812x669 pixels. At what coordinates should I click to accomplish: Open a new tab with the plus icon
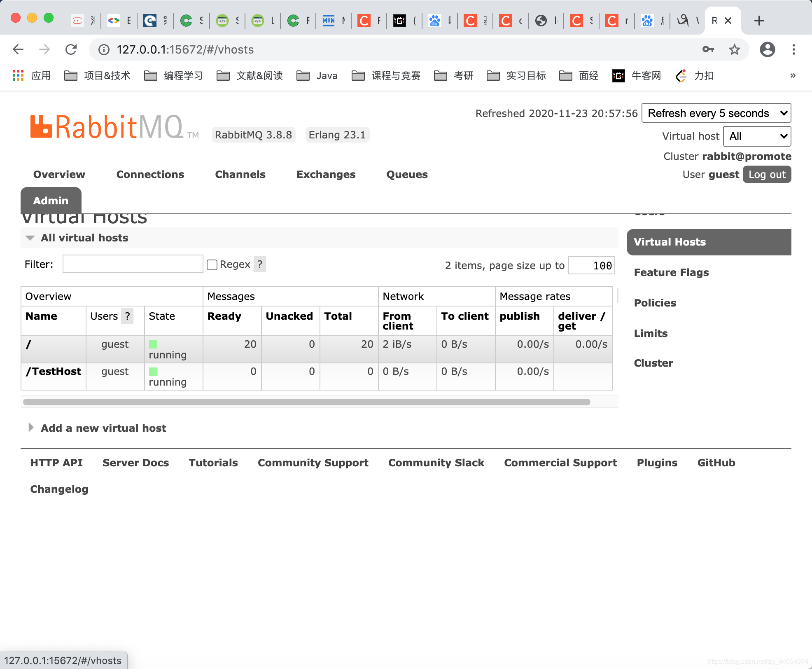pyautogui.click(x=759, y=21)
